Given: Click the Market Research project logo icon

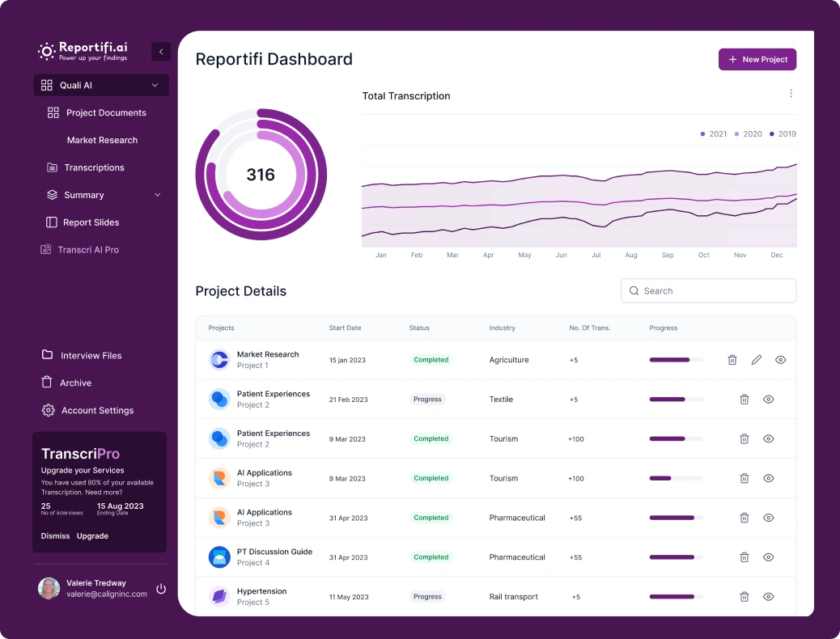Looking at the screenshot, I should [219, 360].
